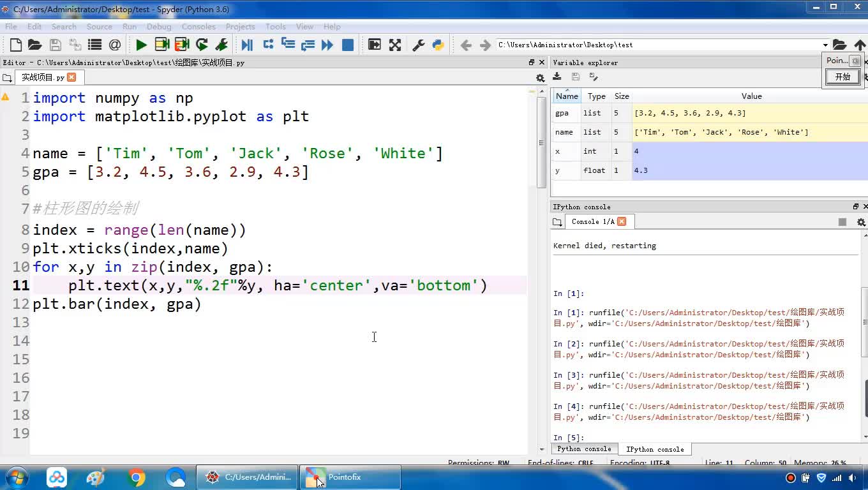Close the 实战项目.py editor tab
Viewport: 868px width, 490px height.
tap(71, 77)
